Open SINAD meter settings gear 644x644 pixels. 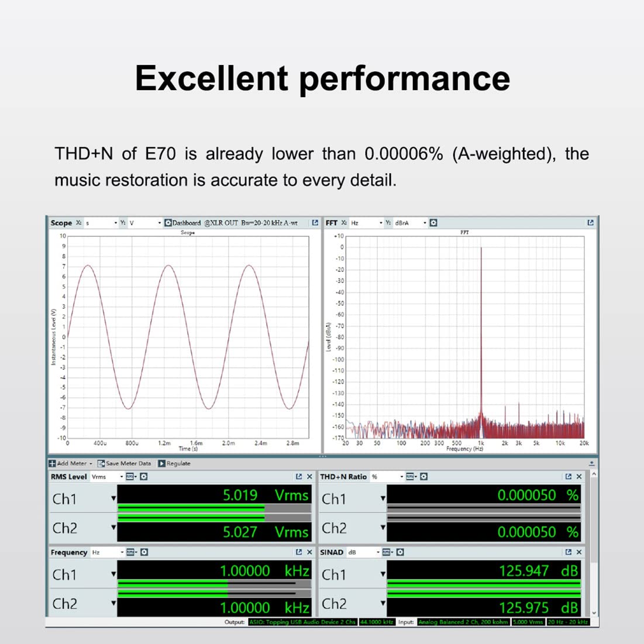(401, 552)
